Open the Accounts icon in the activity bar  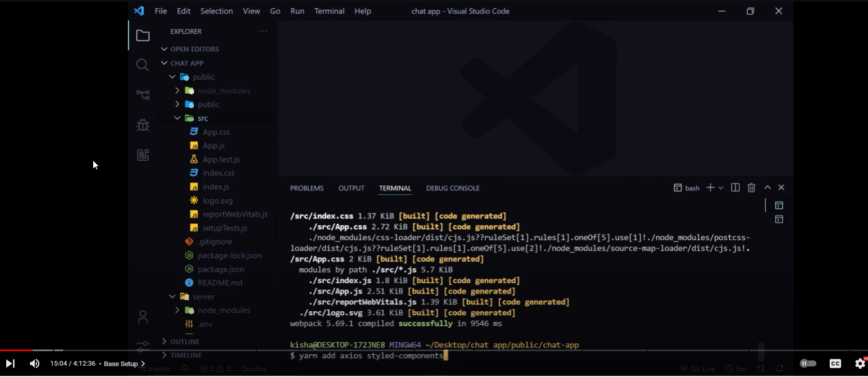click(142, 317)
